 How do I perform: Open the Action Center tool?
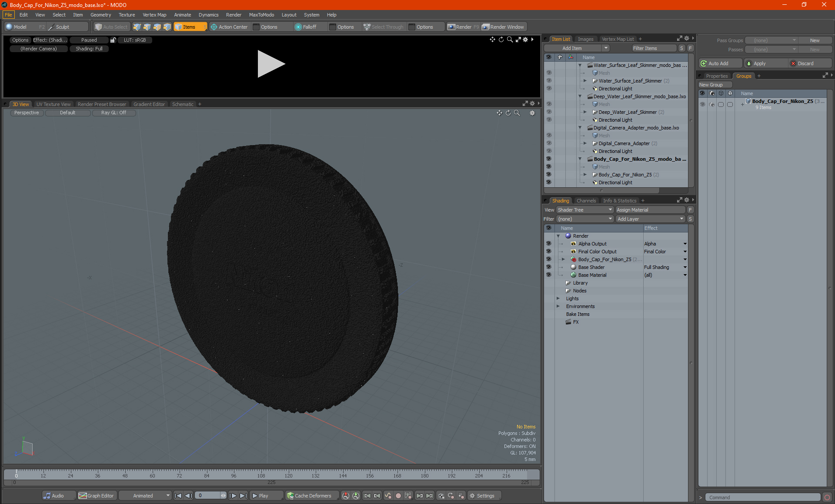click(229, 27)
